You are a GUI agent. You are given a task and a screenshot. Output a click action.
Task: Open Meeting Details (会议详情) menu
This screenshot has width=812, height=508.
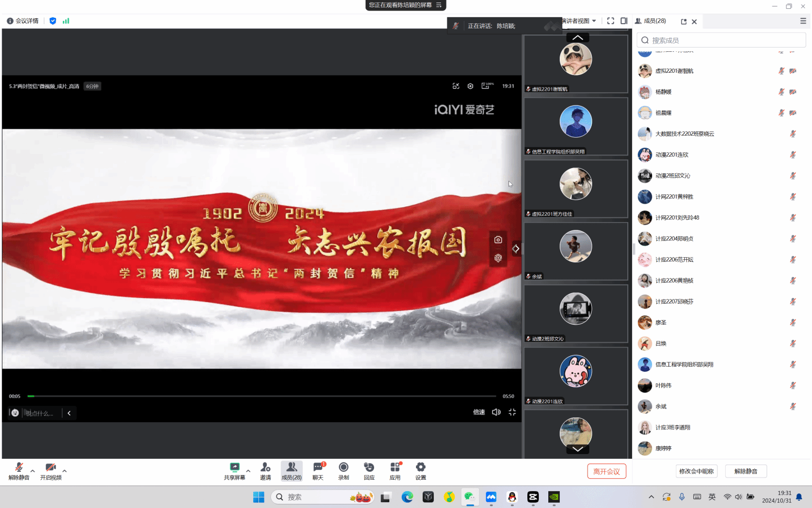coord(23,21)
